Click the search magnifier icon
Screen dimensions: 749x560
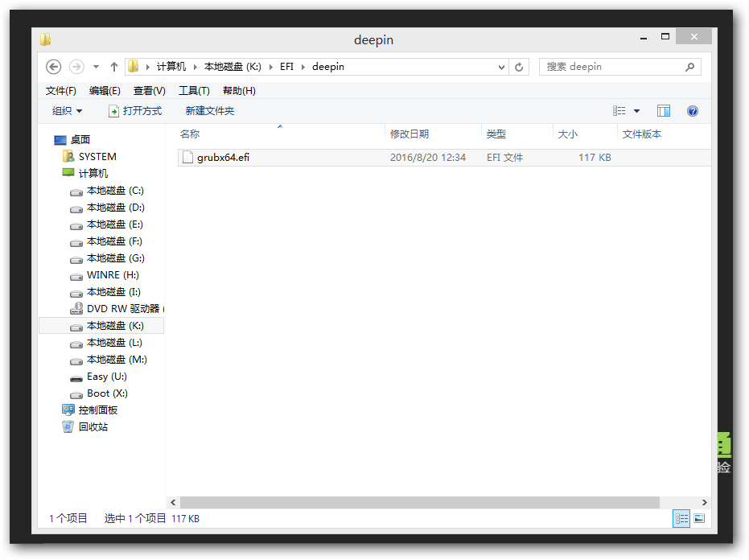tap(689, 67)
